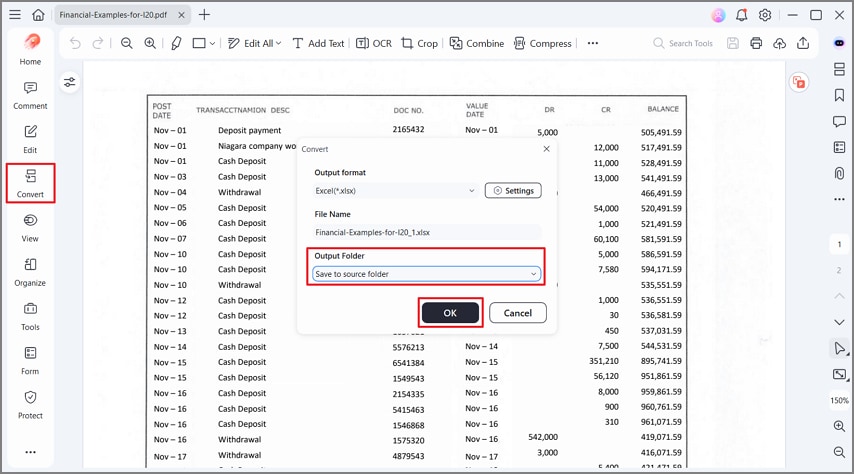Select the Crop tool
This screenshot has width=854, height=474.
[x=419, y=43]
